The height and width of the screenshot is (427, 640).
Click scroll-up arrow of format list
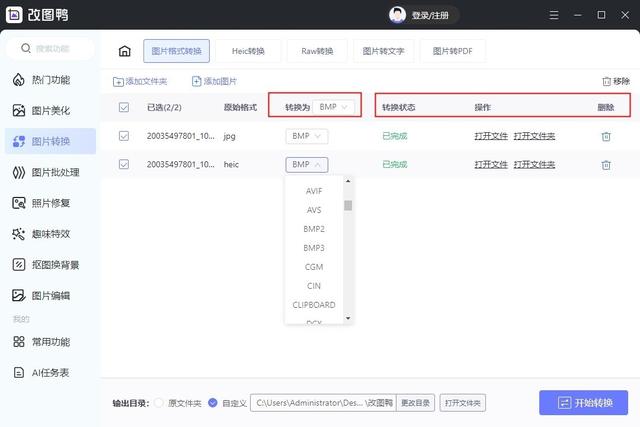[x=348, y=181]
